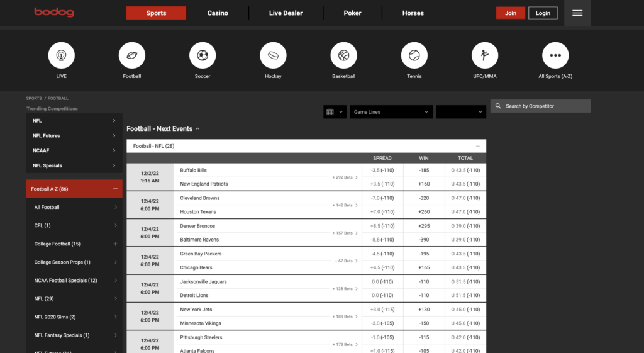Click the Search by Competitor field
The height and width of the screenshot is (353, 644).
pyautogui.click(x=540, y=106)
